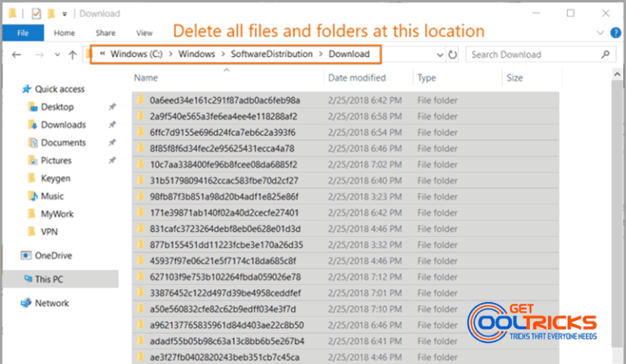Open the Help question mark icon
The height and width of the screenshot is (364, 626).
tap(615, 33)
